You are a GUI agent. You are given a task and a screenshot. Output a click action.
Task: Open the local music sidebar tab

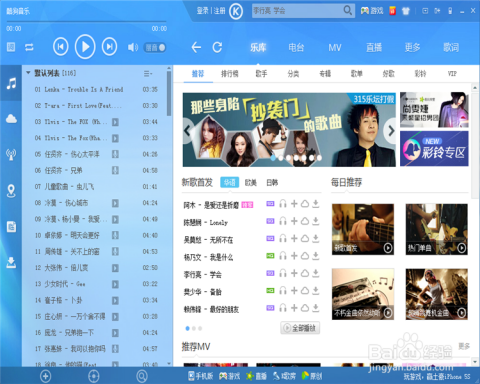(11, 83)
